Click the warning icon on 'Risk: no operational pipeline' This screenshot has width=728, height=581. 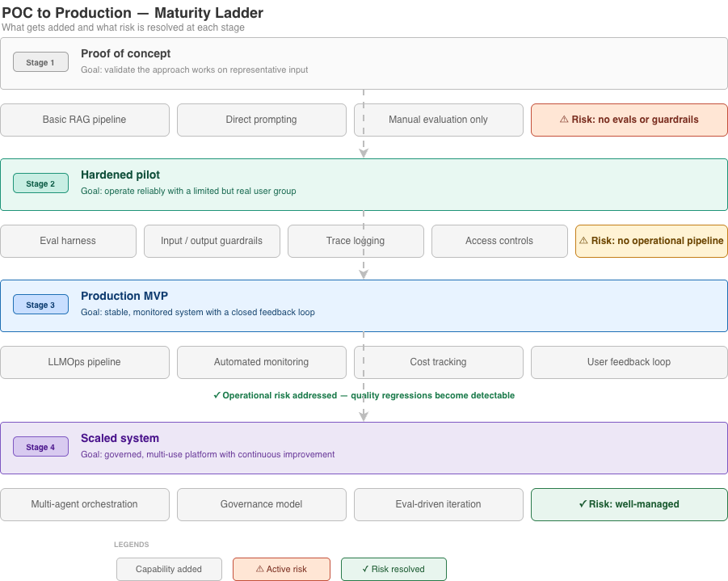click(583, 241)
